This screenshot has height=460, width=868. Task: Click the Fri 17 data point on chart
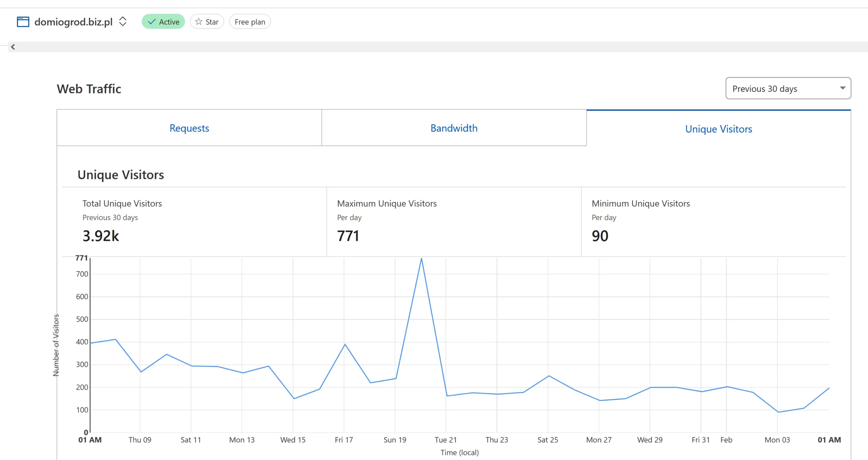[345, 344]
